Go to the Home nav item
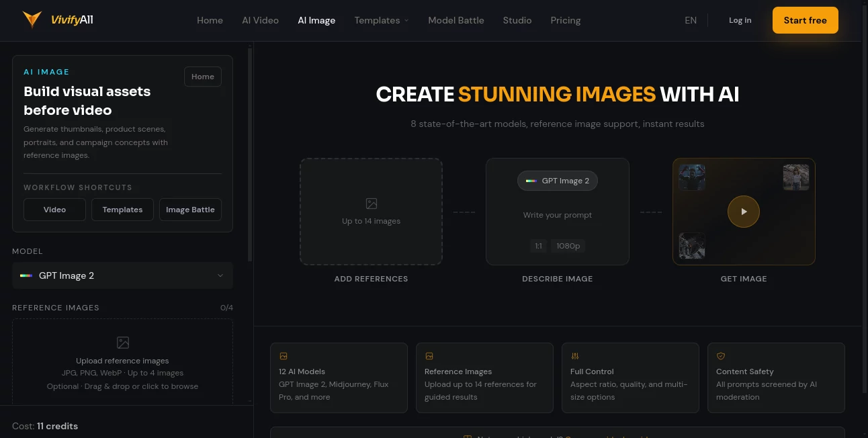This screenshot has width=868, height=438. pos(210,20)
